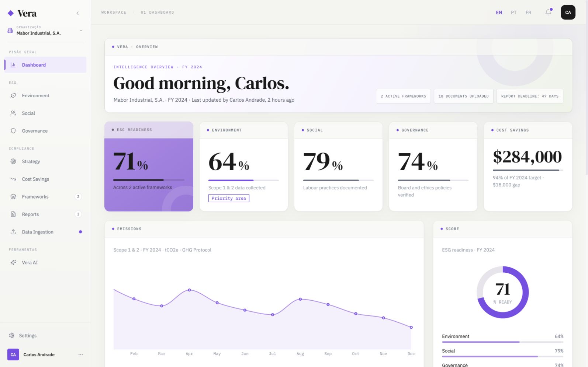Click the Vera diamond logo
This screenshot has width=588, height=367.
(x=11, y=13)
